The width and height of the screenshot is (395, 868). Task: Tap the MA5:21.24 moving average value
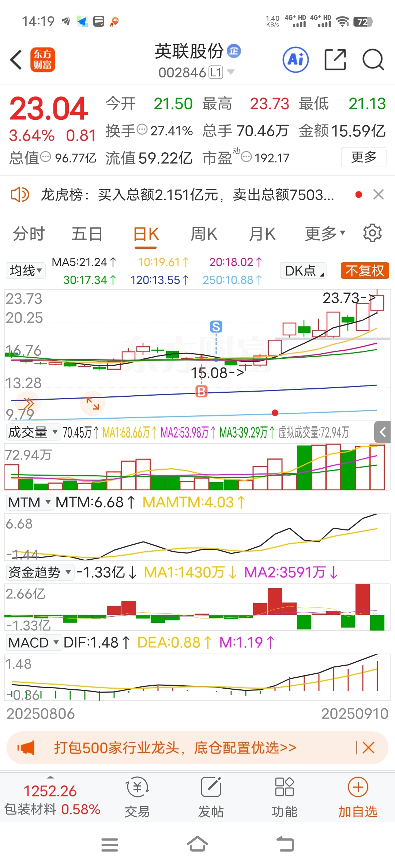click(x=84, y=262)
